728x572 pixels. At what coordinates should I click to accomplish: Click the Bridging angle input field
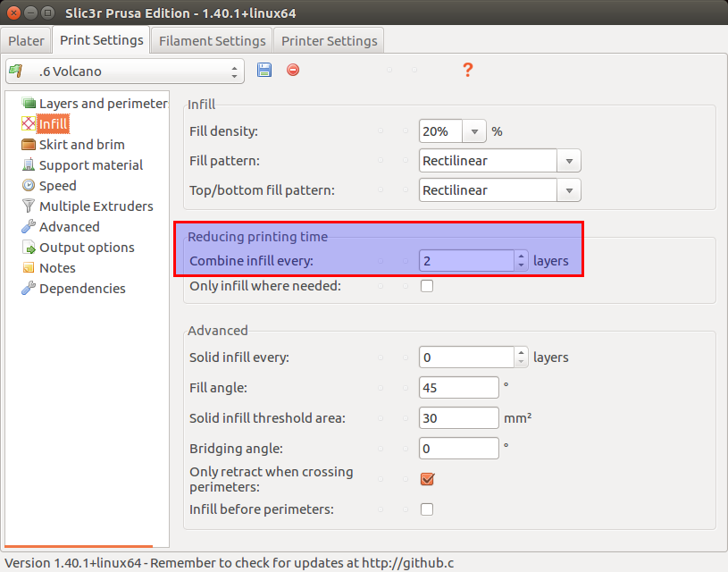click(x=459, y=449)
